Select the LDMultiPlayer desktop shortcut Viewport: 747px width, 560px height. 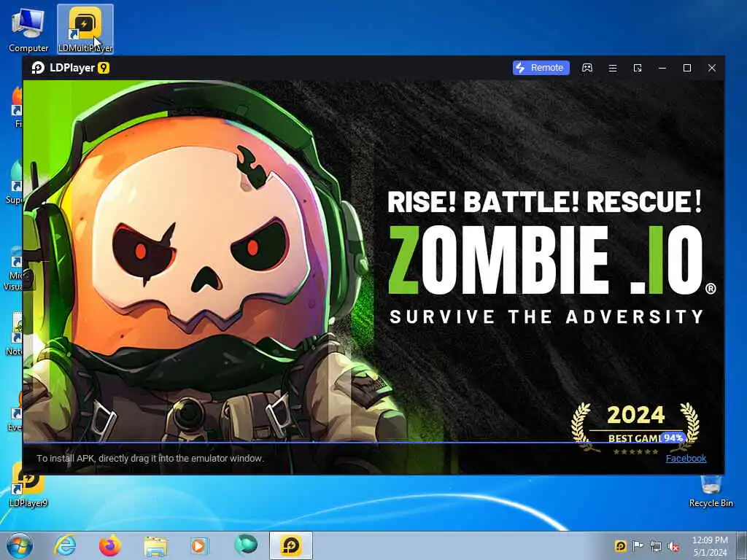click(x=85, y=29)
